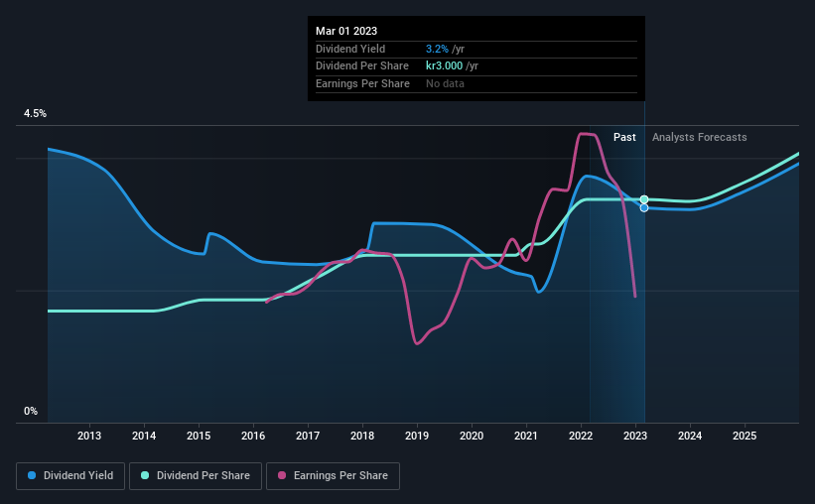Click the pink Earnings Per Share legend dot
The image size is (815, 504).
tap(282, 475)
